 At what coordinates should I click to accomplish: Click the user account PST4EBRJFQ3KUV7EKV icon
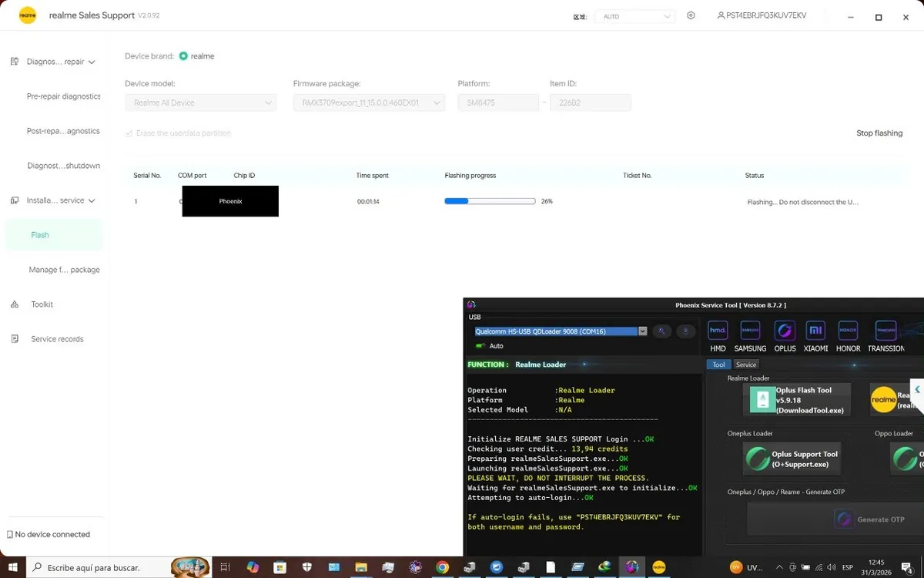click(x=721, y=15)
